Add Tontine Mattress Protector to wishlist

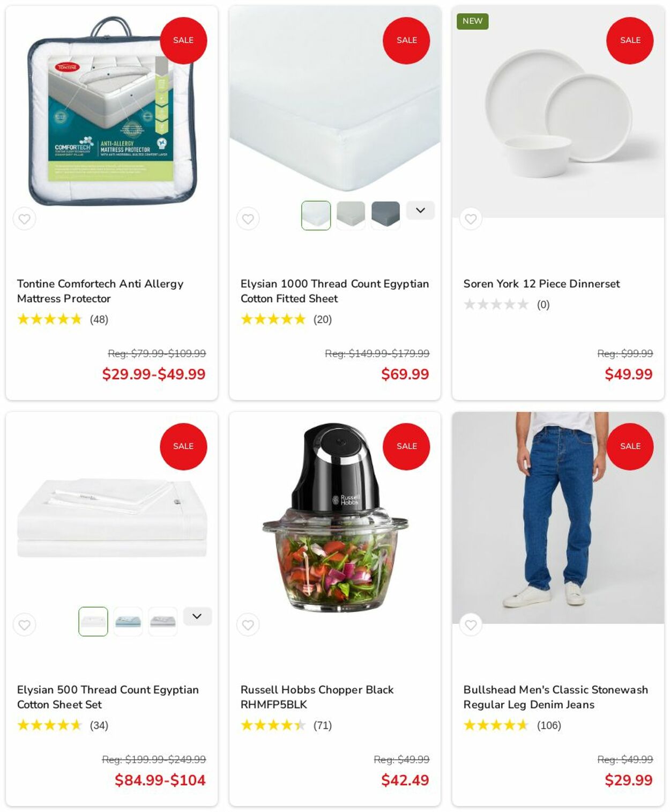click(x=25, y=219)
